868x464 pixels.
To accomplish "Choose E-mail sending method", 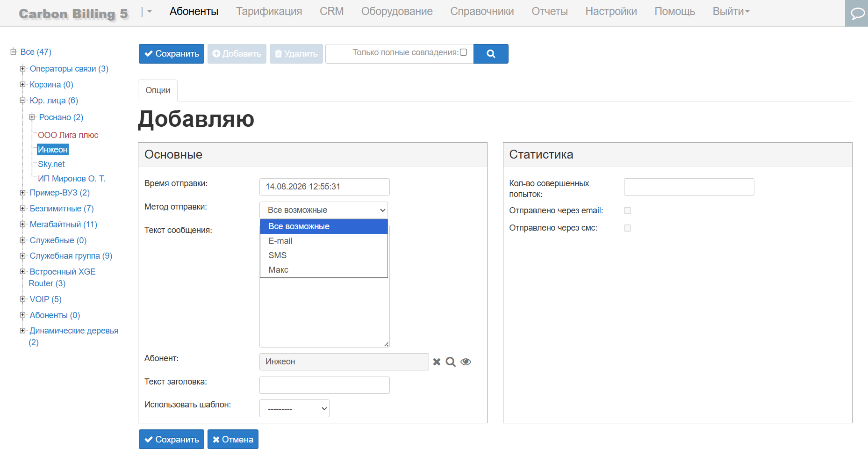I will pyautogui.click(x=323, y=241).
